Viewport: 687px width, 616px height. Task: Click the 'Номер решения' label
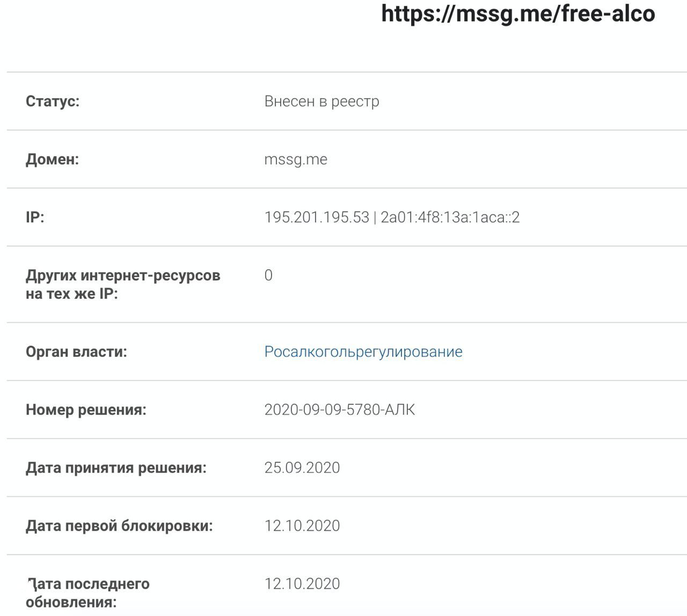click(86, 410)
